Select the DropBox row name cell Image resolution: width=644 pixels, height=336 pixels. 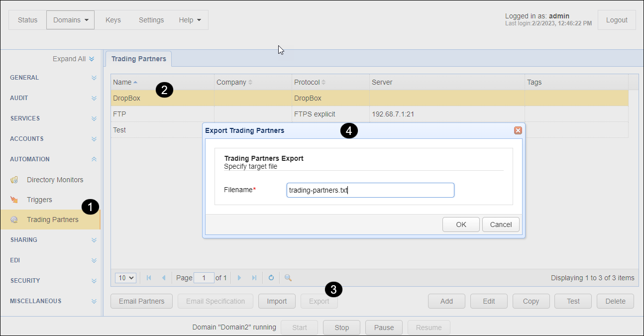[x=162, y=98]
